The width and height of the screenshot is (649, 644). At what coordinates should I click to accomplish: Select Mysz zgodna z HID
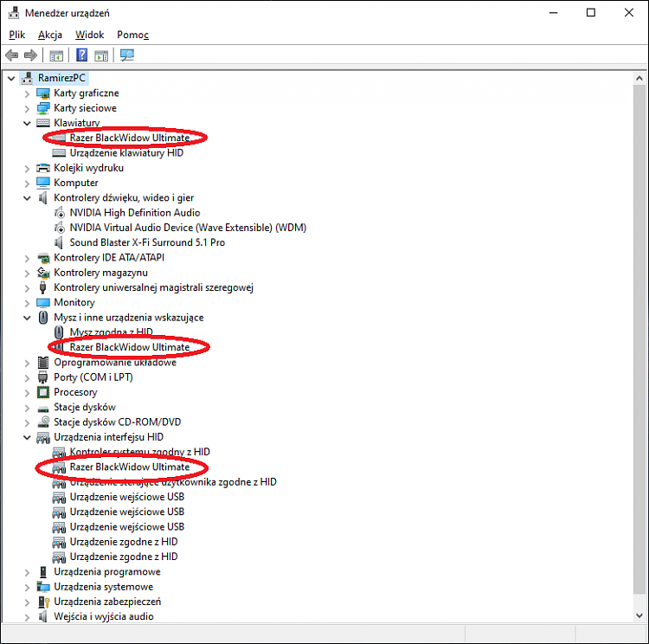(111, 332)
